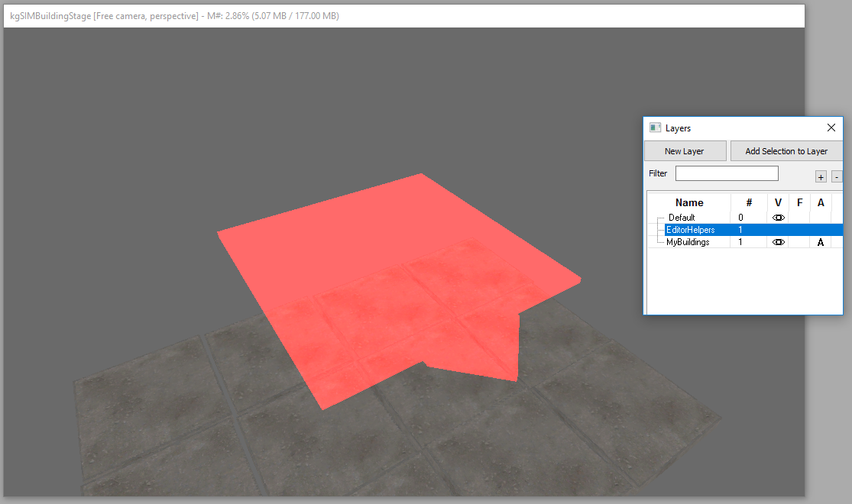Click the plus expand-all button
852x504 pixels.
(821, 176)
